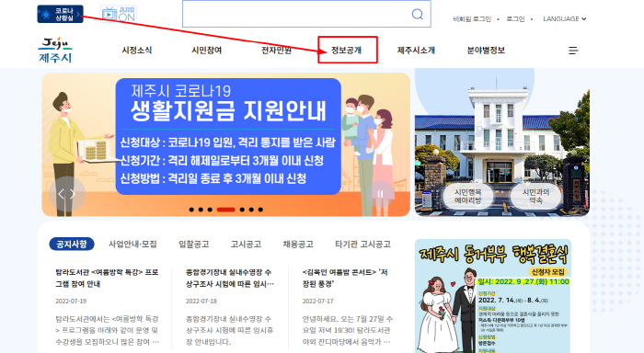Go to previous banner slide arrow
The width and height of the screenshot is (644, 353).
(x=61, y=194)
